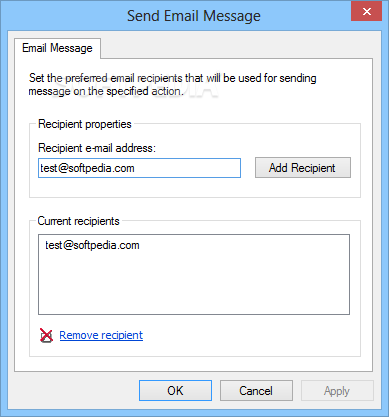Screen dimensions: 389x417
Task: Click the grayed-out Apply button
Action: coord(337,391)
